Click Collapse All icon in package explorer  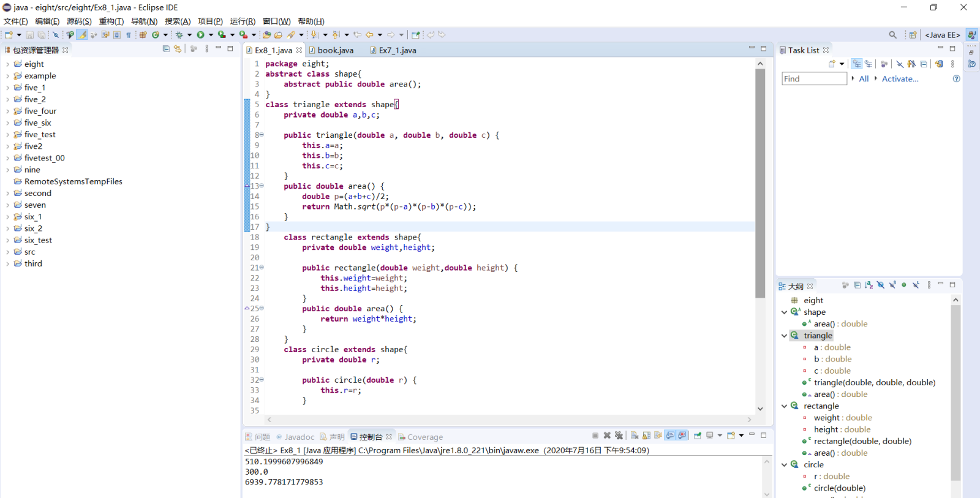166,49
